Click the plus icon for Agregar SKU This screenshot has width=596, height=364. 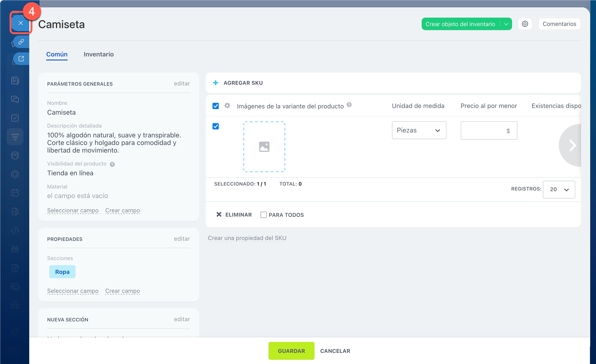[x=215, y=83]
